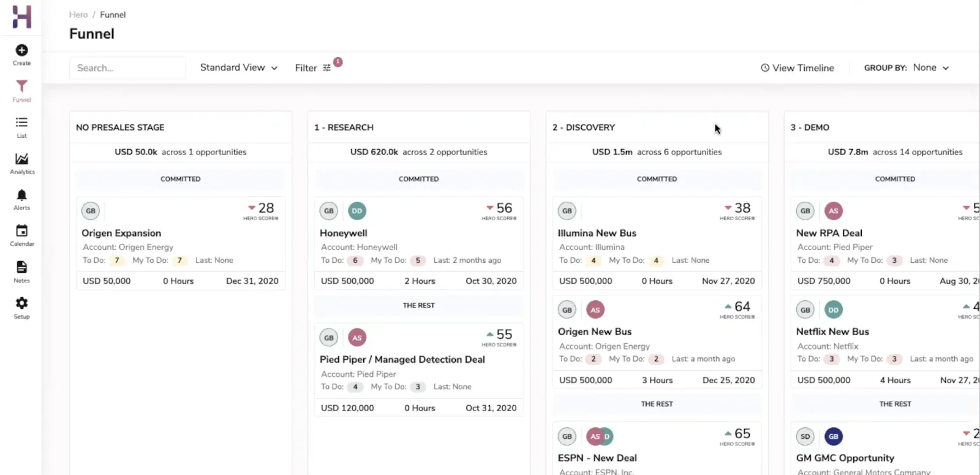Image resolution: width=980 pixels, height=475 pixels.
Task: Open the Filter button
Action: pos(313,68)
